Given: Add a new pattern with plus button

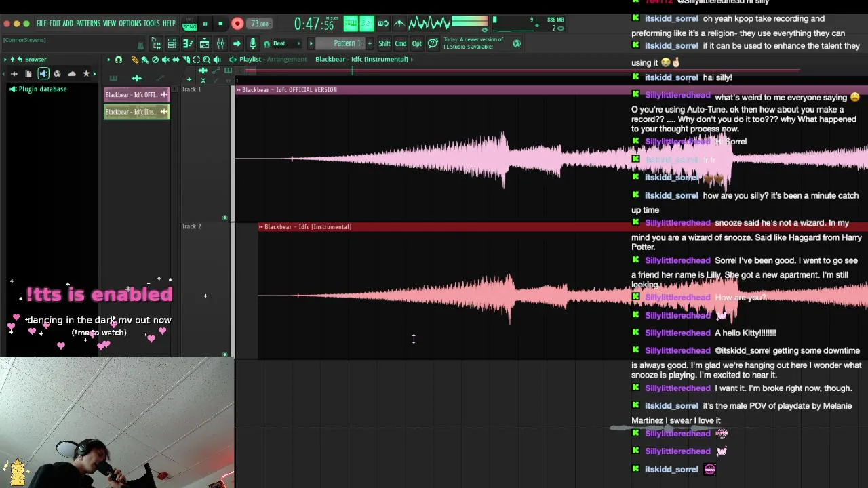Looking at the screenshot, I should (370, 43).
